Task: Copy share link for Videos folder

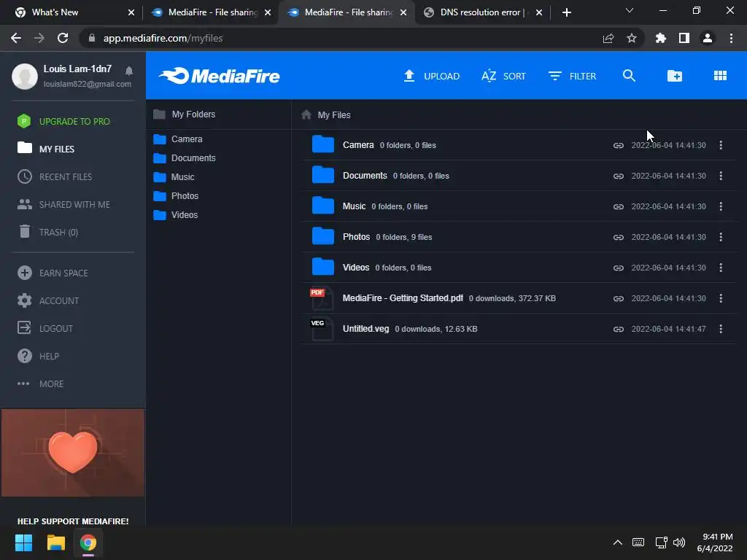Action: [619, 268]
